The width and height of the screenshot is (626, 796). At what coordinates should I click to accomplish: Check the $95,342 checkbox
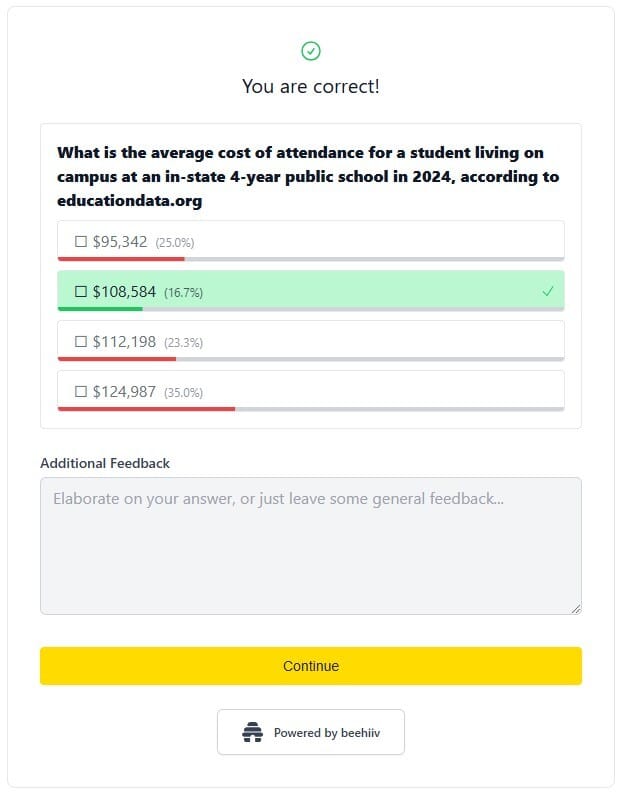(x=81, y=241)
